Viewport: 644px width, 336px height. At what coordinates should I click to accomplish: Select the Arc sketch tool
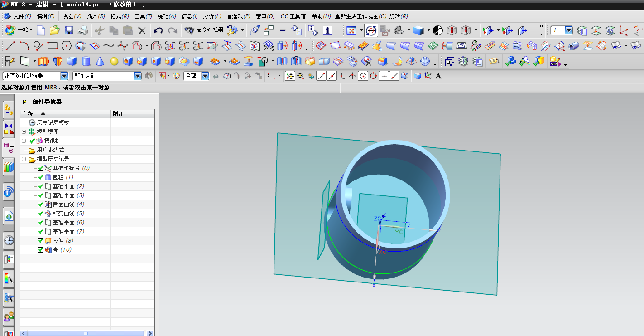[x=24, y=45]
